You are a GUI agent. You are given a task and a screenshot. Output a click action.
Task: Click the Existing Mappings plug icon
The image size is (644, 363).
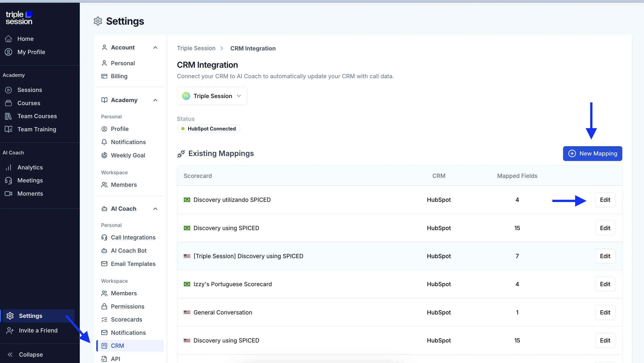click(181, 154)
